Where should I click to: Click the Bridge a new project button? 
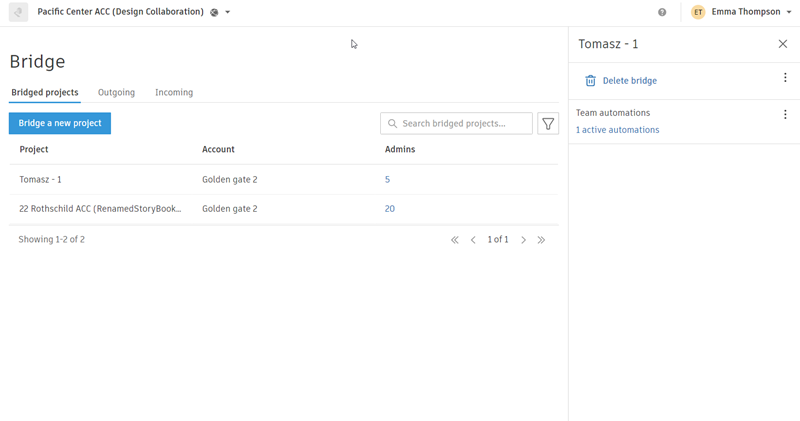coord(60,123)
